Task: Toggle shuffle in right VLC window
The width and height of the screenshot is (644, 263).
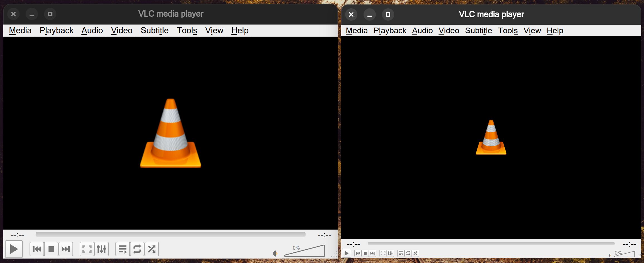Action: [415, 253]
